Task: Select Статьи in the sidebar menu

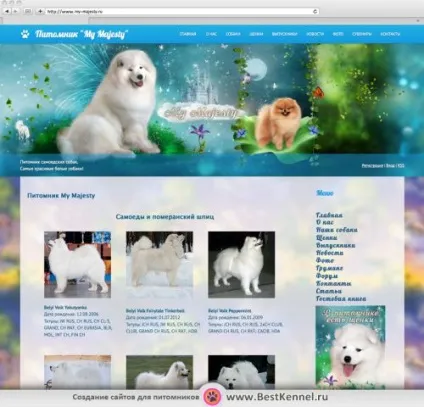Action: coord(329,291)
